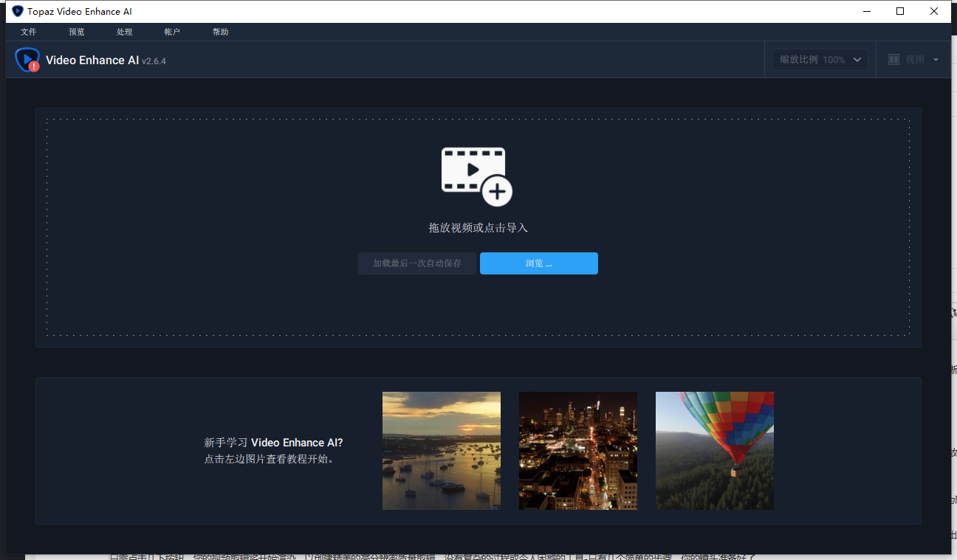Click 加载最后一次自动保存 button
Viewport: 957px width, 560px height.
[417, 263]
